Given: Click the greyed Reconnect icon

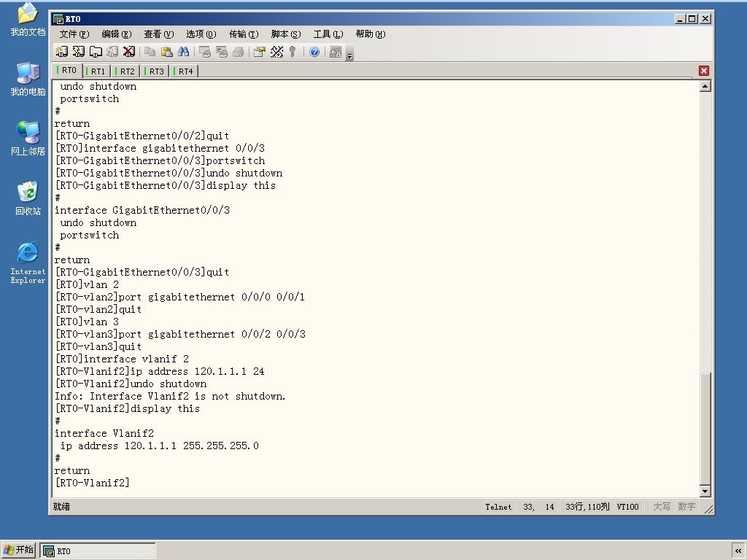Looking at the screenshot, I should [x=112, y=52].
